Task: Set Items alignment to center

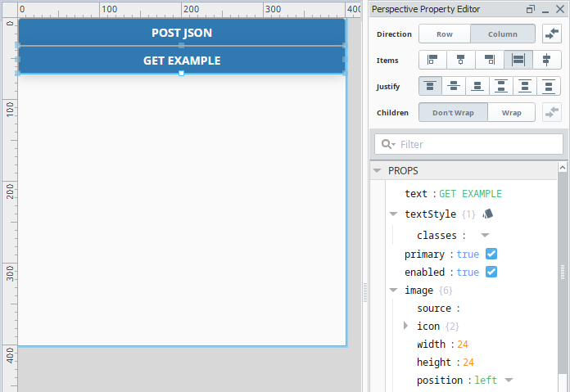Action: [460, 60]
